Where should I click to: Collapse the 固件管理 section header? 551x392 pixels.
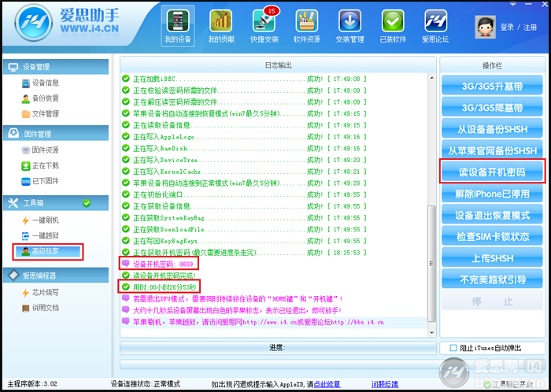pos(56,134)
